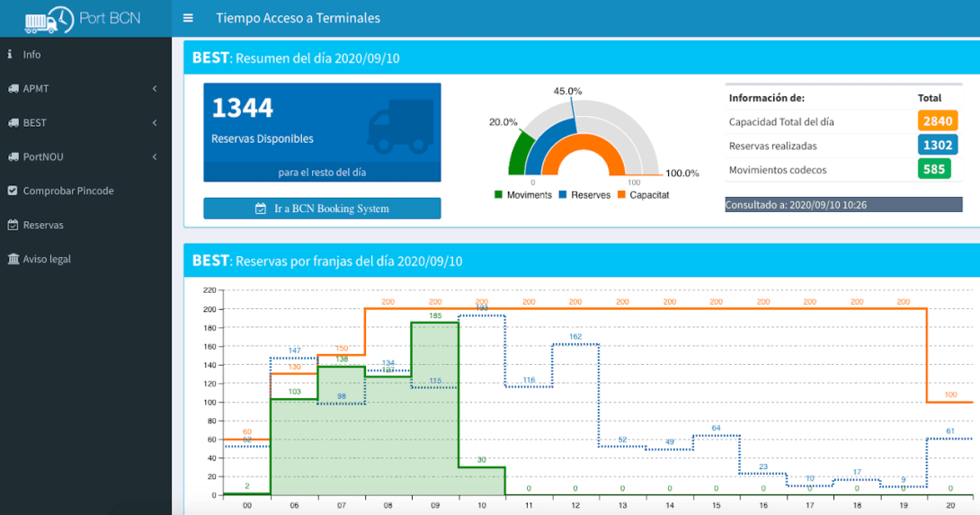Image resolution: width=980 pixels, height=515 pixels.
Task: Click the PortNOU truck icon
Action: pyautogui.click(x=13, y=157)
